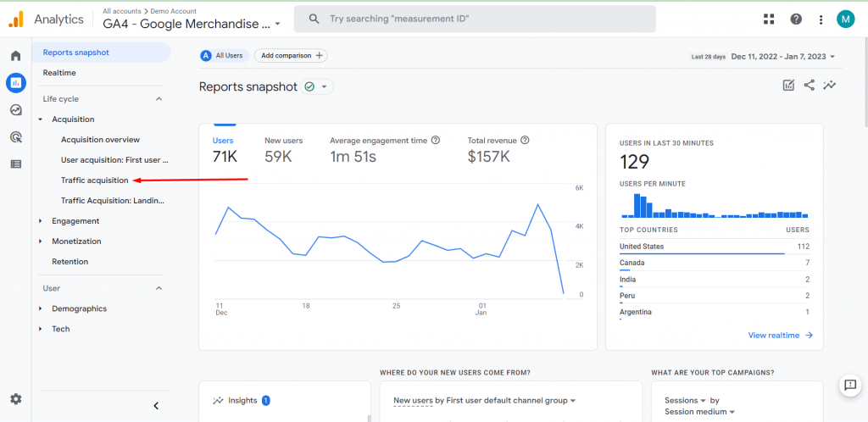Open the three-dot more options menu

821,19
